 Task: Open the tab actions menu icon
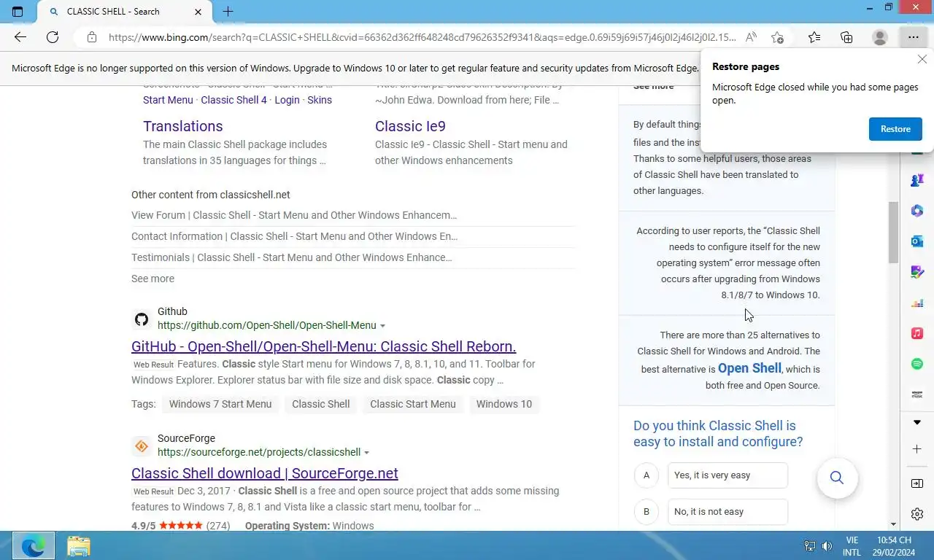18,12
